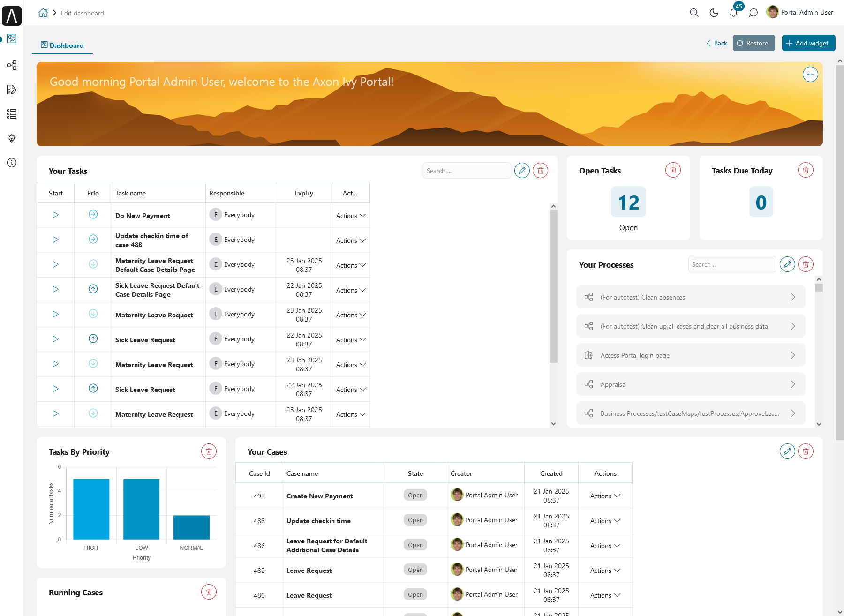This screenshot has width=844, height=616.
Task: Click the Add widget button
Action: [x=808, y=43]
